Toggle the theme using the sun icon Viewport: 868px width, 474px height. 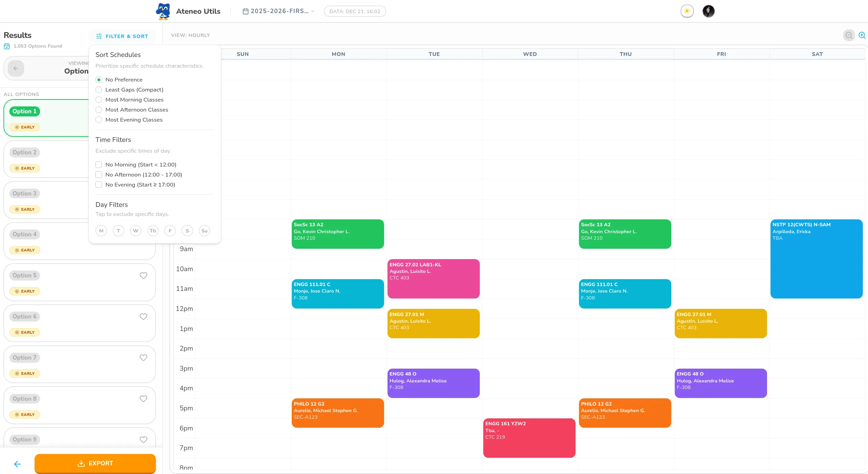pyautogui.click(x=687, y=11)
